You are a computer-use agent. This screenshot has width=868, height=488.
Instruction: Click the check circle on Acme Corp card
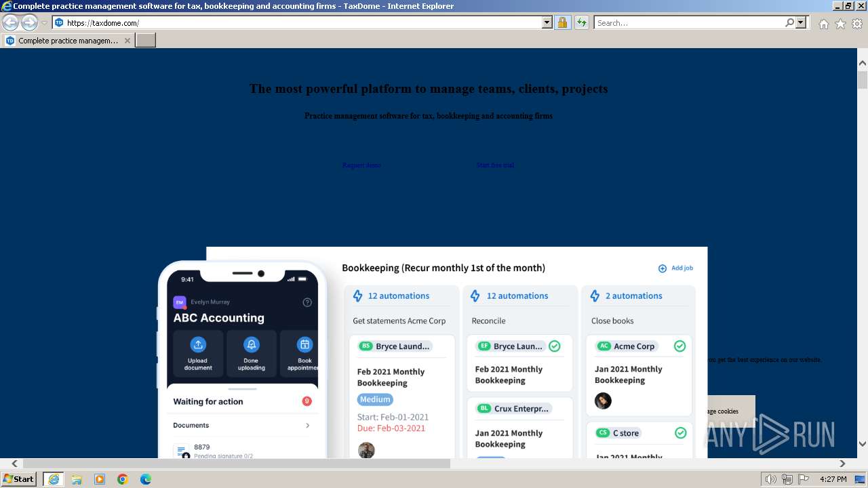pos(679,346)
